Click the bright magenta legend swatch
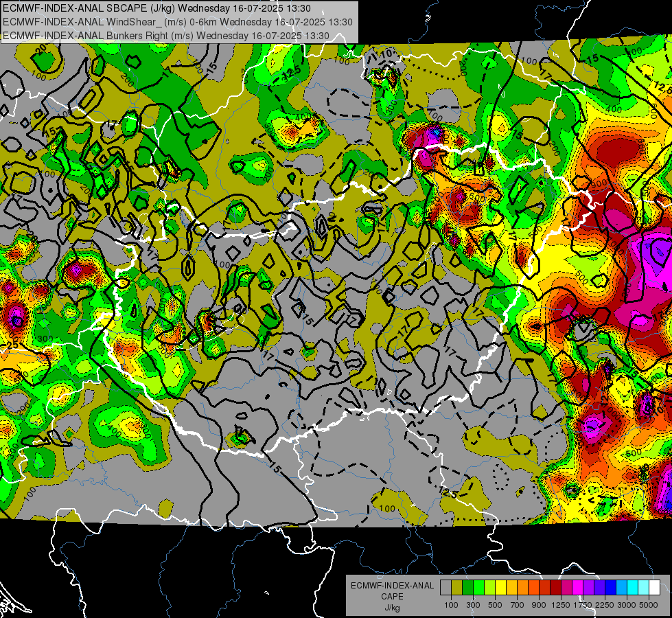This screenshot has height=618, width=672. click(x=578, y=588)
